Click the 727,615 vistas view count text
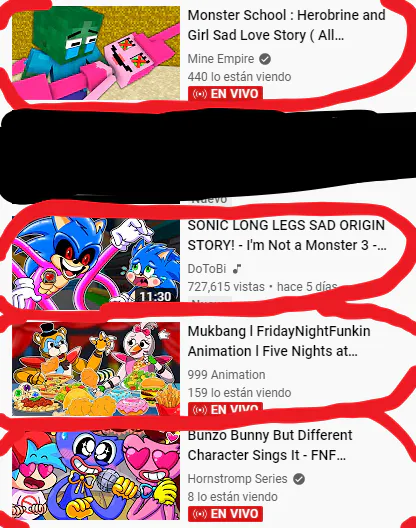416x528 pixels. (x=226, y=287)
